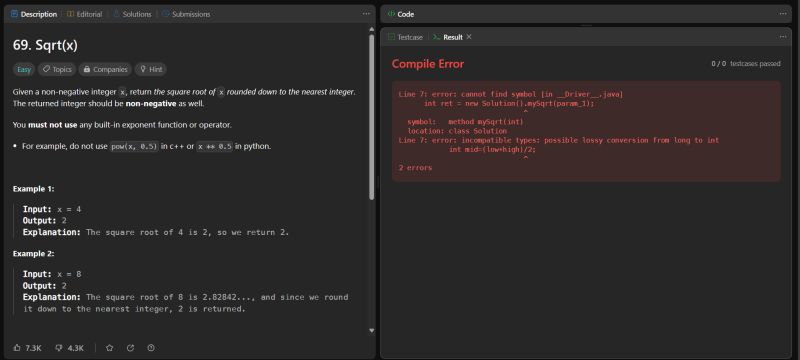
Task: Open Description panel more options ellipsis
Action: tap(366, 14)
